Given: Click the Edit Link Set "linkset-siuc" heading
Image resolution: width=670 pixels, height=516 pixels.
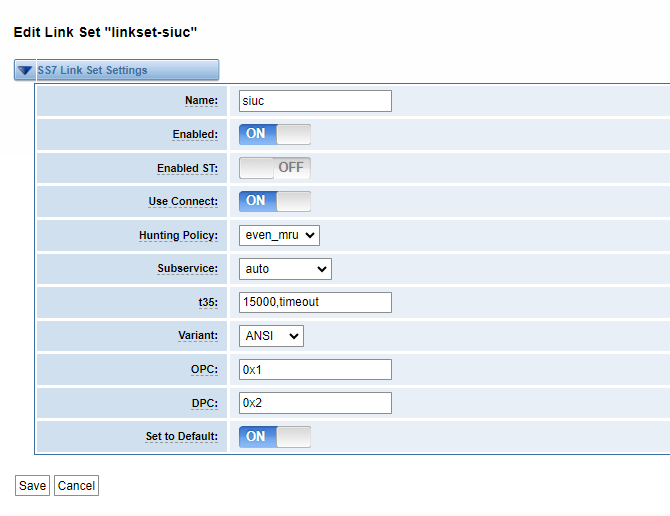Looking at the screenshot, I should point(105,32).
